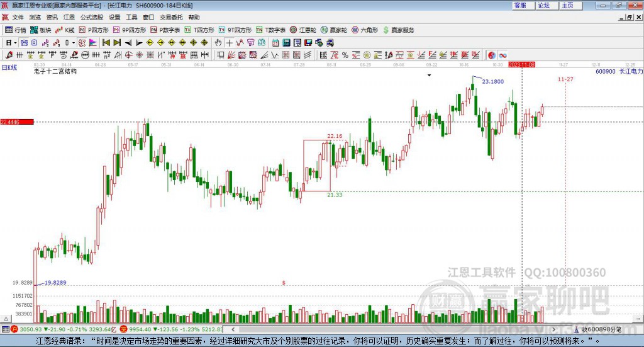Select the Gann fan rays tool
This screenshot has height=347, width=644.
pyautogui.click(x=231, y=55)
